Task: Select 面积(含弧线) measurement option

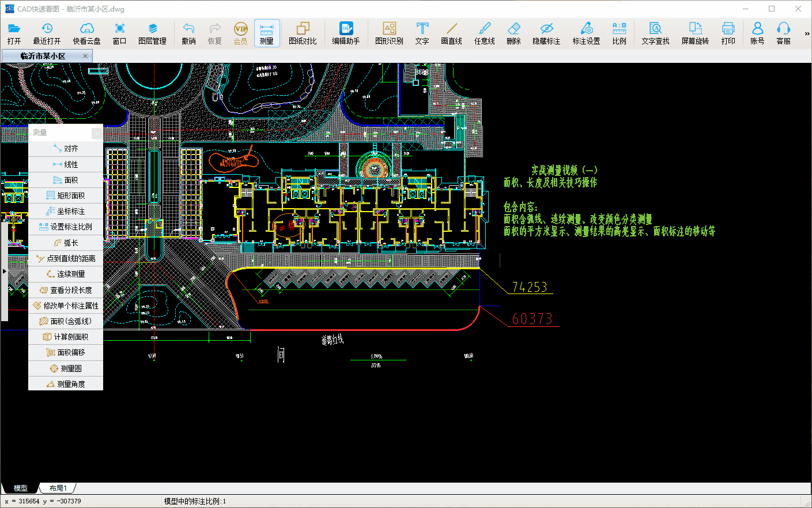Action: (66, 321)
